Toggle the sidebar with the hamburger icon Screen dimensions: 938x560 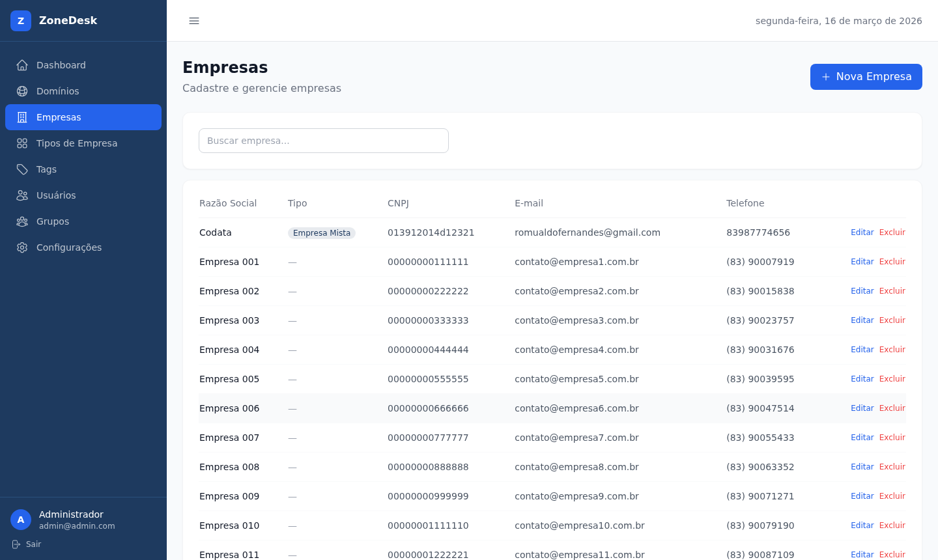tap(194, 21)
